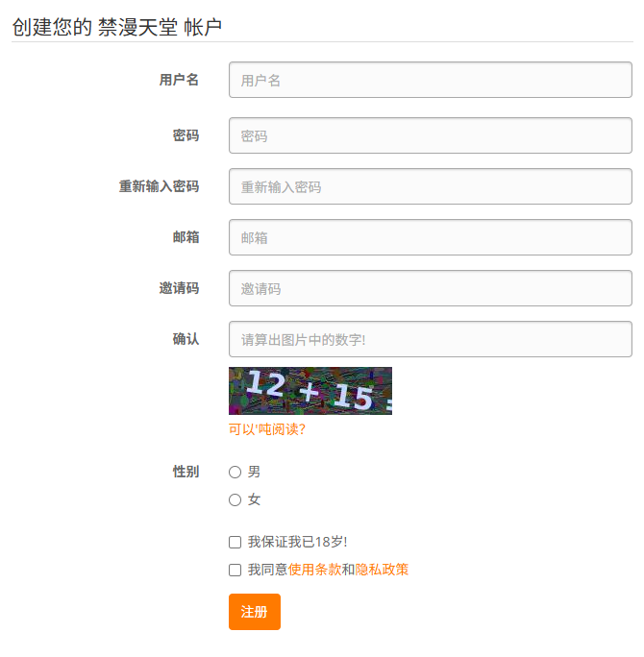Select the 女 radio button
Viewport: 644px width, 657px height.
point(235,499)
